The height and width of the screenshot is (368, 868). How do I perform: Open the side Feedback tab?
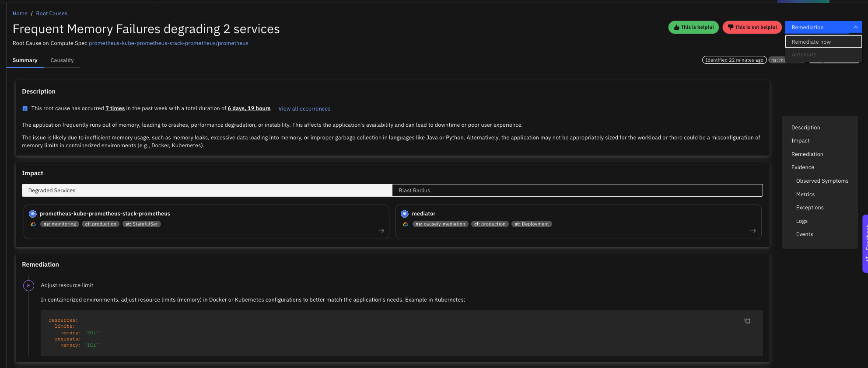(x=865, y=243)
